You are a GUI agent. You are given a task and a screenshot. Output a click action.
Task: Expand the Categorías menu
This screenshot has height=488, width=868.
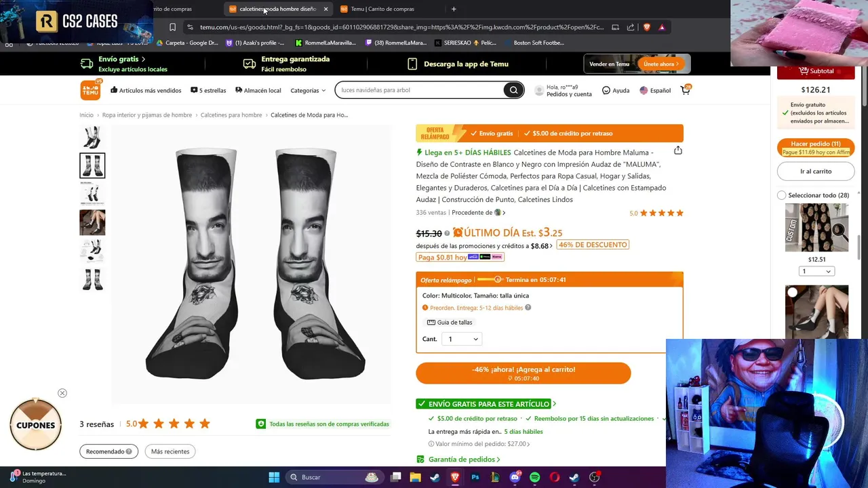click(308, 90)
